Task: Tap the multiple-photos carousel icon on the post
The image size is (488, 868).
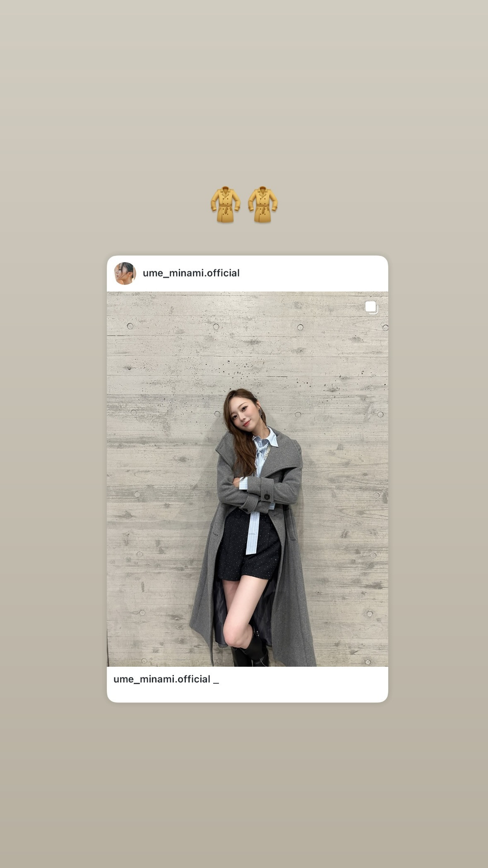Action: [x=371, y=308]
